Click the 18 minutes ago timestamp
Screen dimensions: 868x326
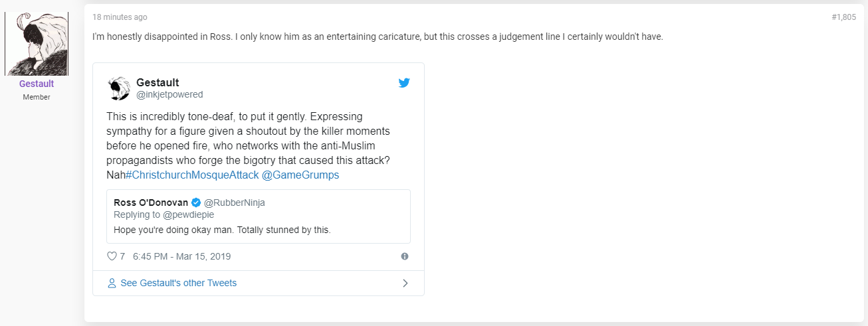pos(120,17)
